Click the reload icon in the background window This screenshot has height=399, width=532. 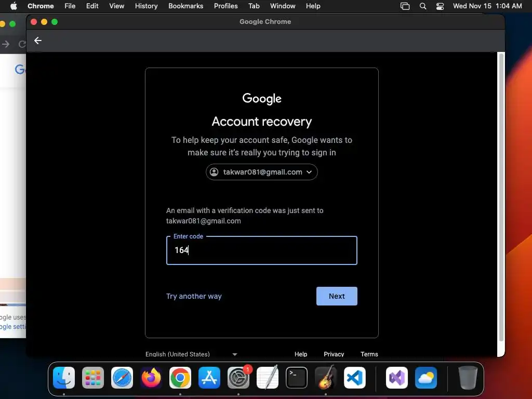[x=22, y=44]
